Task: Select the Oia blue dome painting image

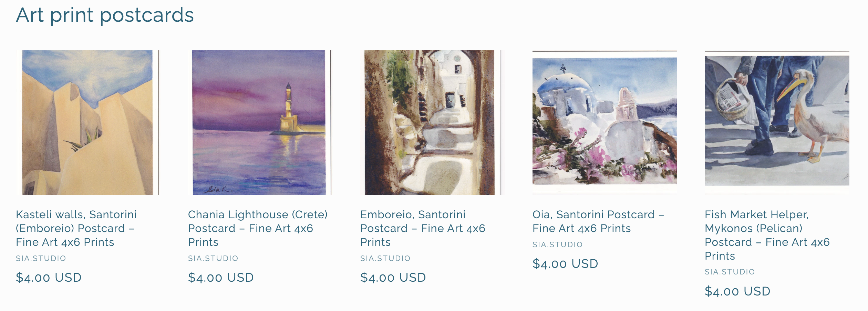Action: click(604, 121)
